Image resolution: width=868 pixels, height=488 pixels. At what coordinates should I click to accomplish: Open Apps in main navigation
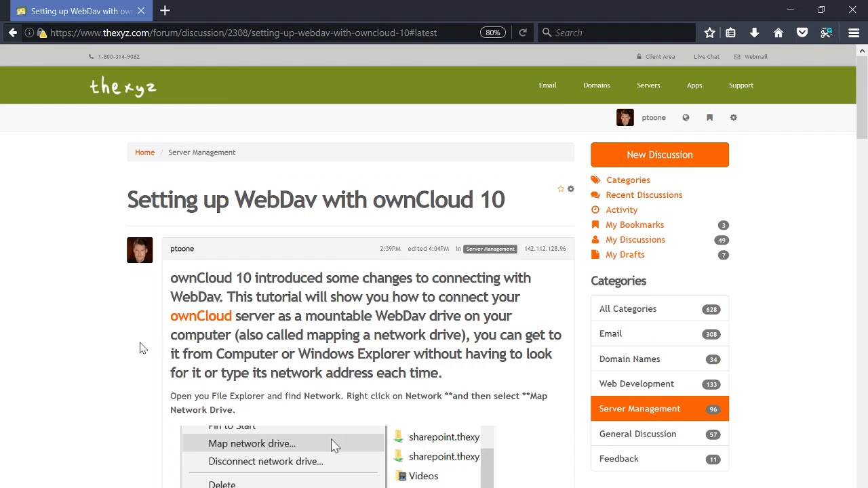[694, 85]
